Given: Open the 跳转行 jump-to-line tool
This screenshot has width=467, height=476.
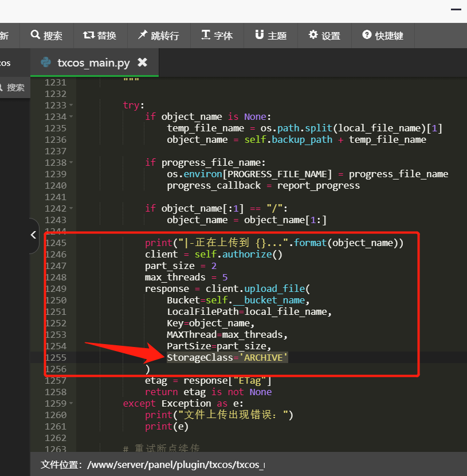Looking at the screenshot, I should click(158, 36).
